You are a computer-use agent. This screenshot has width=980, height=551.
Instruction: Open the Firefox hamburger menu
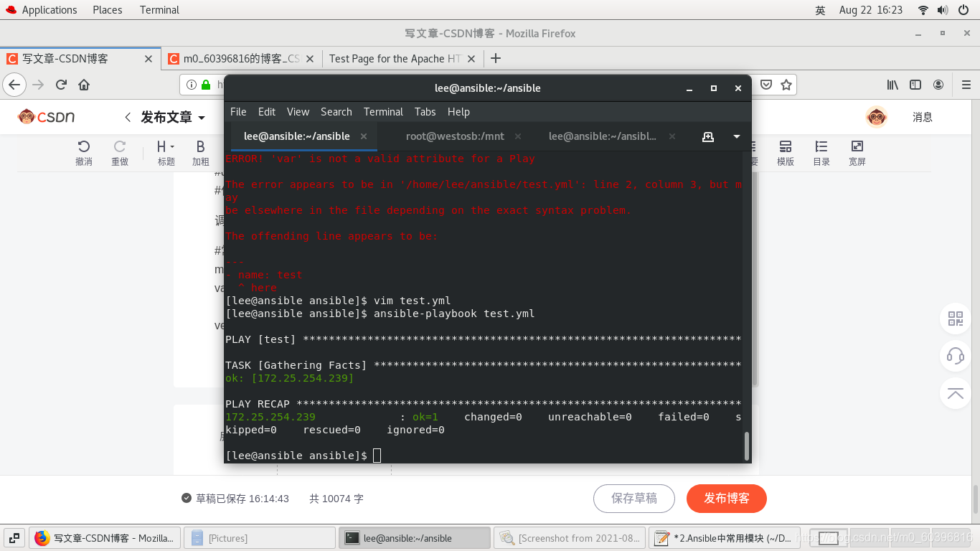tap(966, 85)
